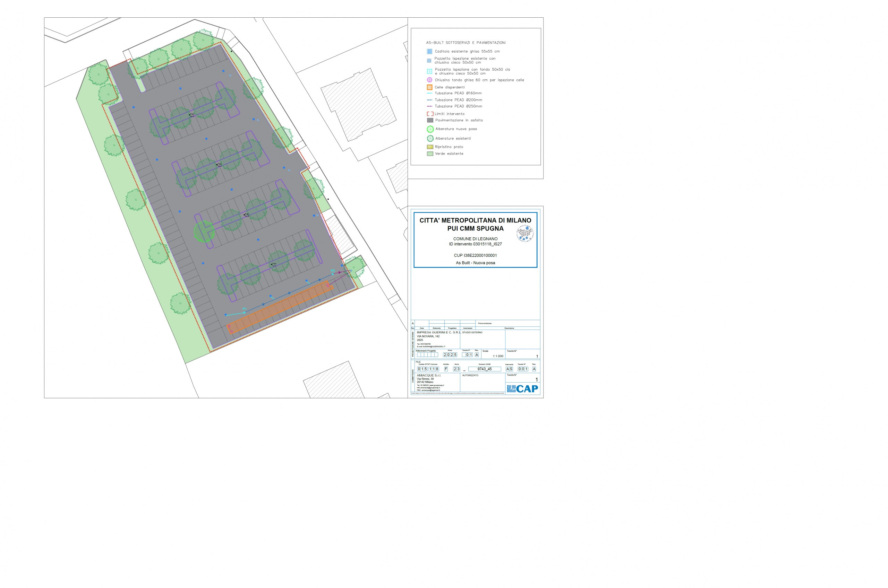Click the Alberatura nuova posa tree icon
Screen dimensions: 888x588
[x=430, y=129]
